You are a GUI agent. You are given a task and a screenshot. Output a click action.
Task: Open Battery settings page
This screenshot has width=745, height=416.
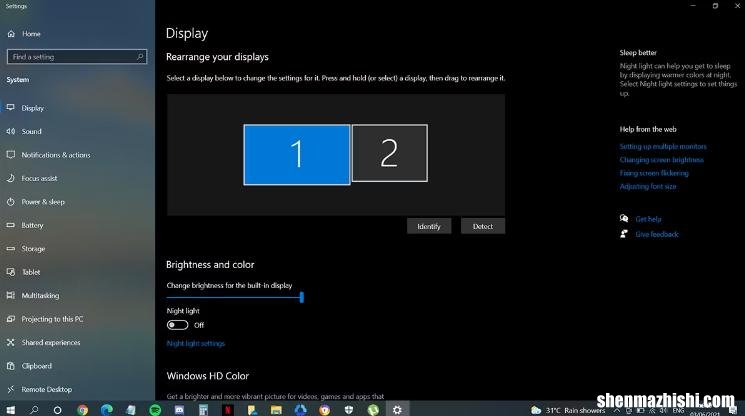(x=32, y=225)
